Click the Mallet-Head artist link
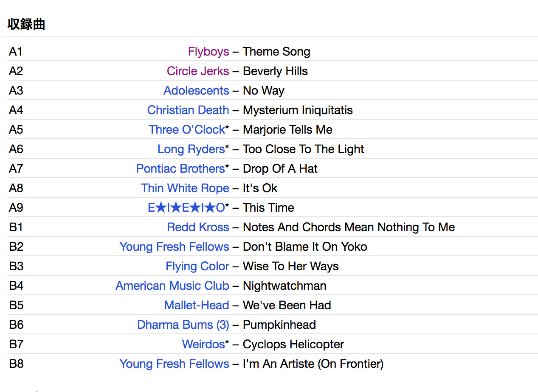538x392 pixels. point(197,305)
